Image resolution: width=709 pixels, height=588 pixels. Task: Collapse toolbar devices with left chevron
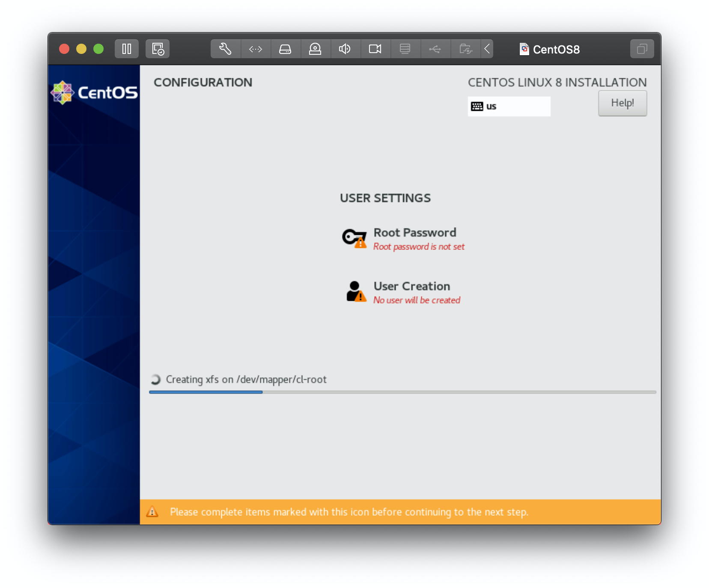click(487, 49)
